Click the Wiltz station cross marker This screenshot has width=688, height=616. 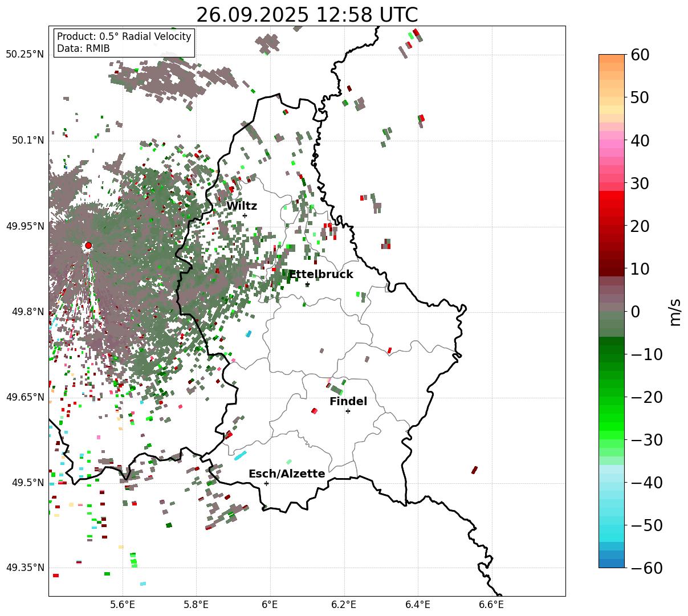pyautogui.click(x=245, y=215)
